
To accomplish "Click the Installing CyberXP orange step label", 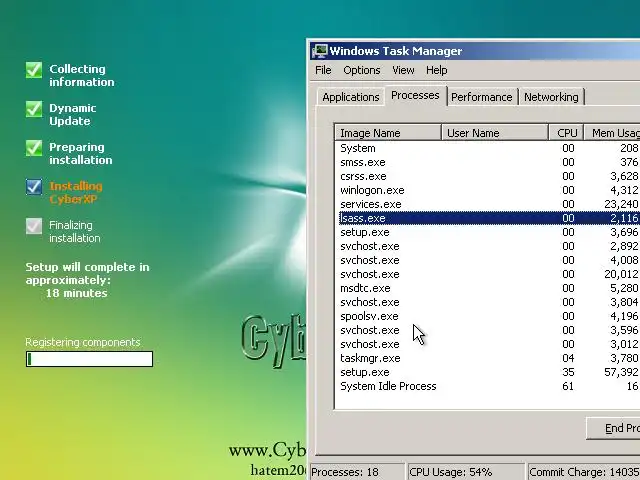I will [76, 193].
